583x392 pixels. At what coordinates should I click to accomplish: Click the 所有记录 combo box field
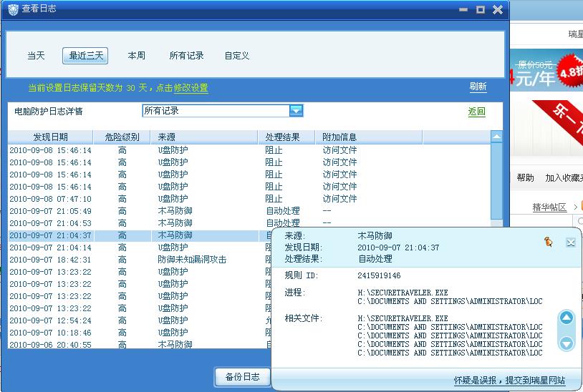click(x=223, y=111)
